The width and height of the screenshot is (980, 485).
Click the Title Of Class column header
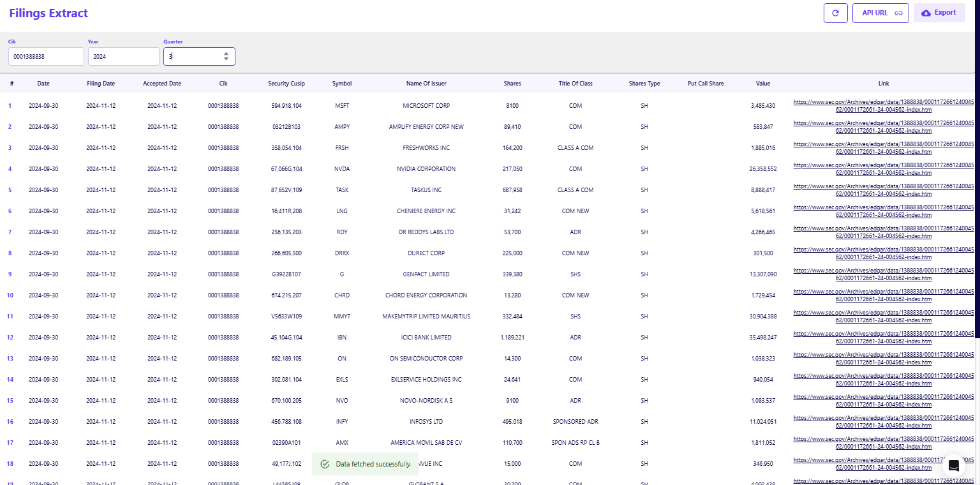coord(575,84)
